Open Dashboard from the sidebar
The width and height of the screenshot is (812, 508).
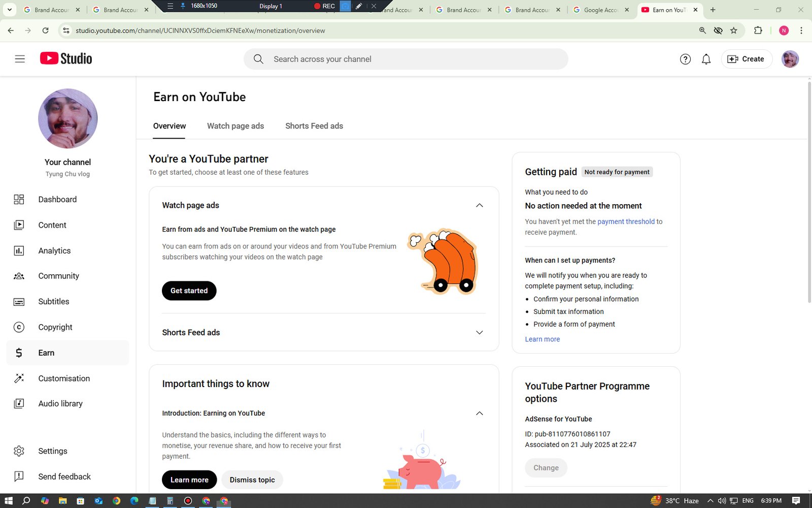[67, 200]
